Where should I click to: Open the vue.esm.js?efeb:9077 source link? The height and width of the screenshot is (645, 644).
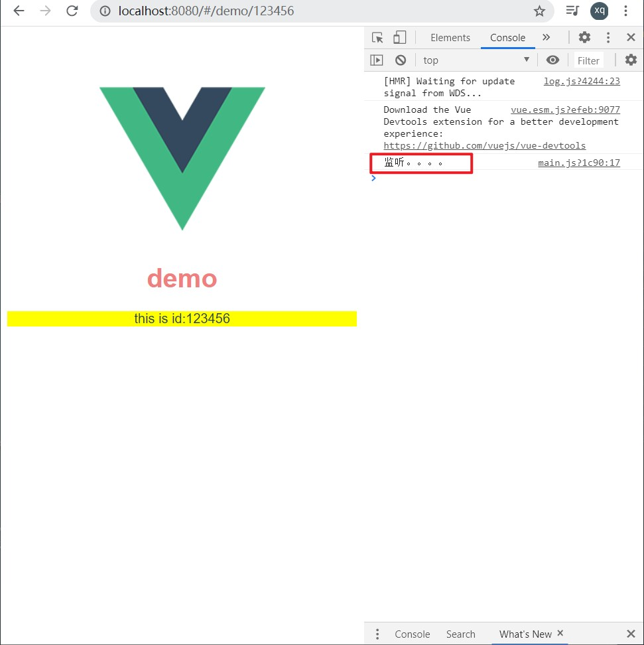(565, 109)
